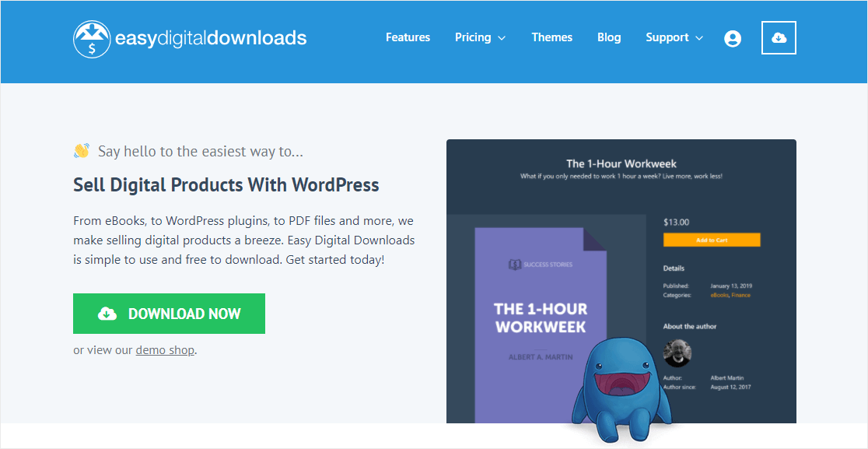Expand the Support dropdown chevron

click(699, 38)
